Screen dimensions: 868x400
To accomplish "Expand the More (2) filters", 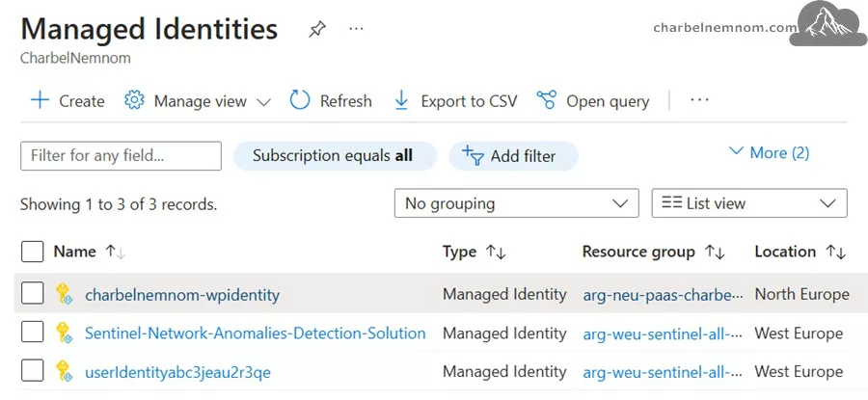I will pos(769,152).
